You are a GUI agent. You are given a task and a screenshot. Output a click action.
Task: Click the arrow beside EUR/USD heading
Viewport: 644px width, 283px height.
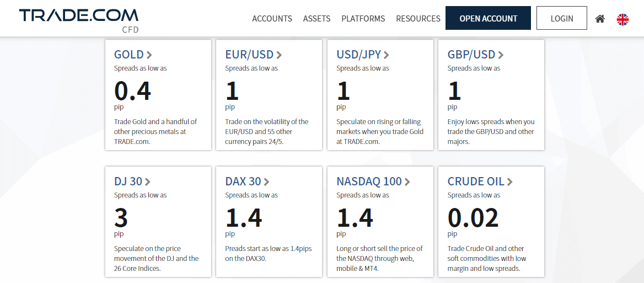pyautogui.click(x=280, y=55)
